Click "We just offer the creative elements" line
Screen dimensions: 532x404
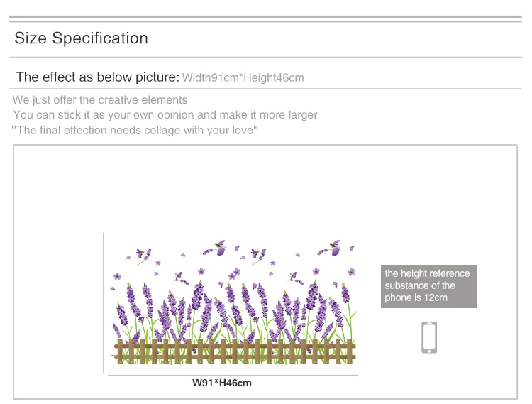click(x=100, y=99)
